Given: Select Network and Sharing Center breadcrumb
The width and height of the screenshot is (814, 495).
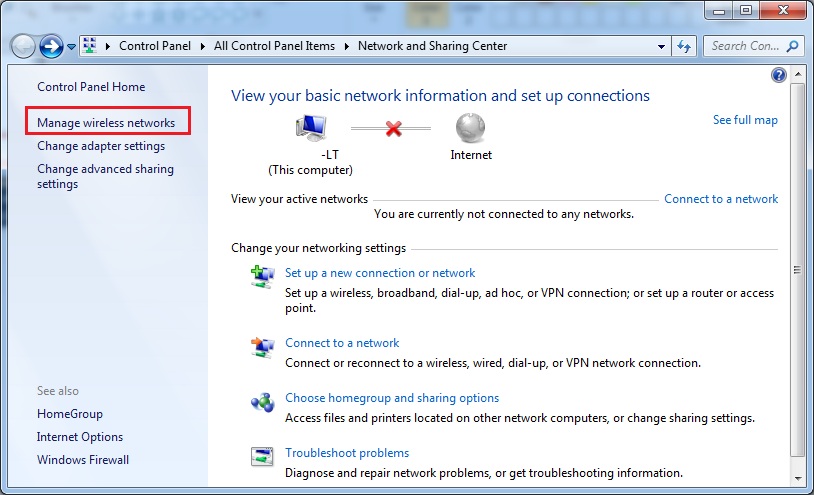Looking at the screenshot, I should point(432,46).
